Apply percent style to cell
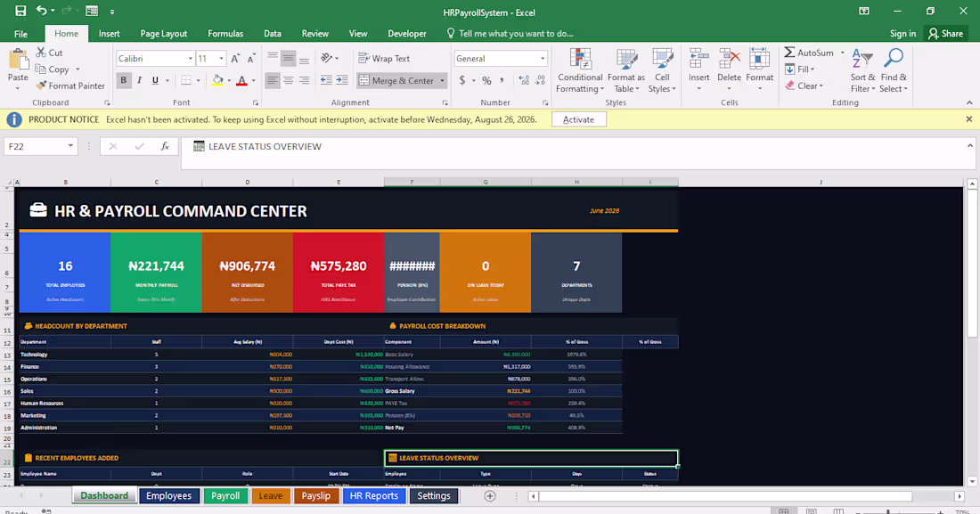The width and height of the screenshot is (980, 514). (486, 80)
